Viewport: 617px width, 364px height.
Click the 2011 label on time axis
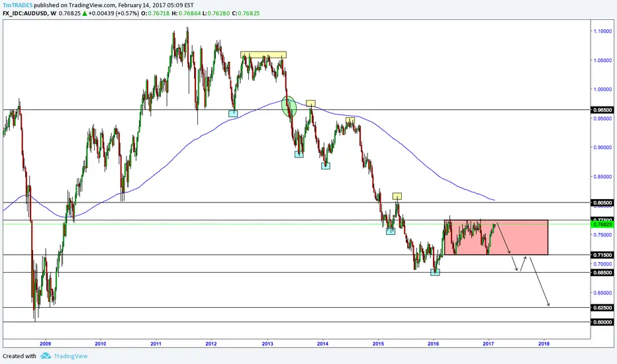[156, 343]
